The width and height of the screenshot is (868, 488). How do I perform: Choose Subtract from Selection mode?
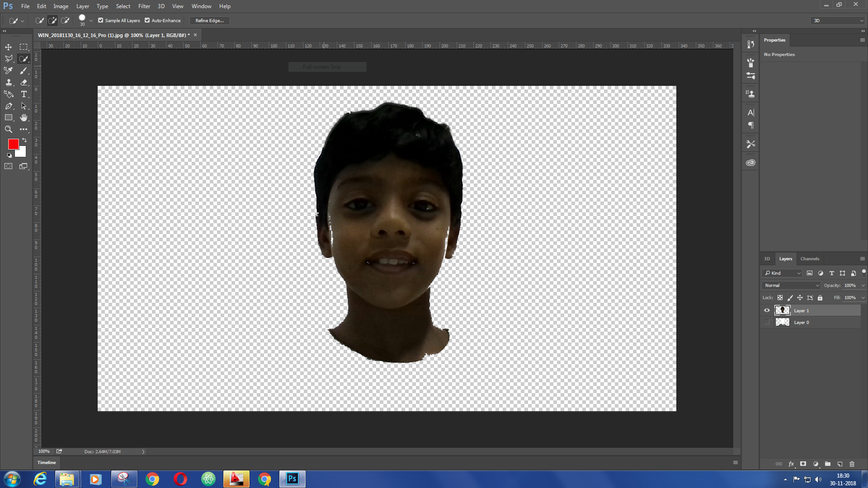tap(65, 20)
